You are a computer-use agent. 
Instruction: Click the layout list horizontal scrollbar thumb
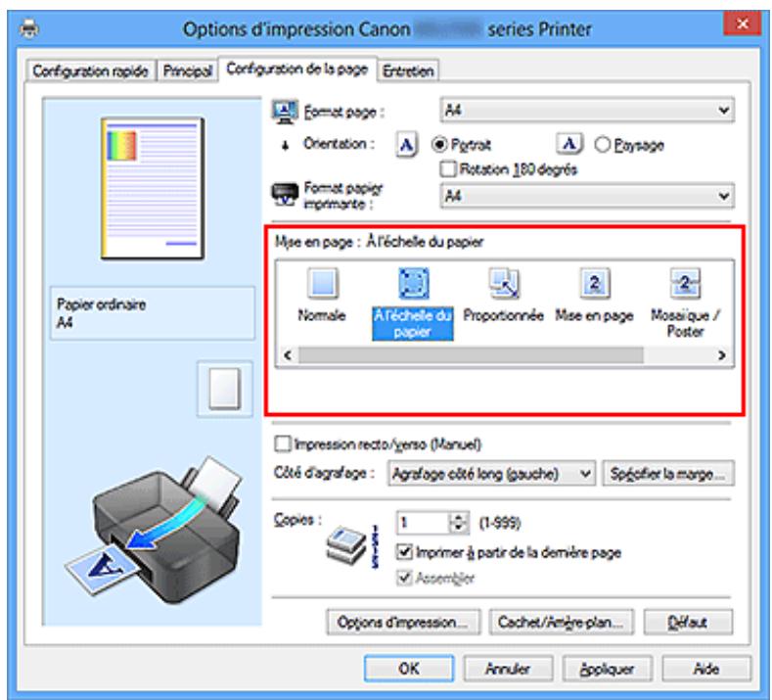471,355
